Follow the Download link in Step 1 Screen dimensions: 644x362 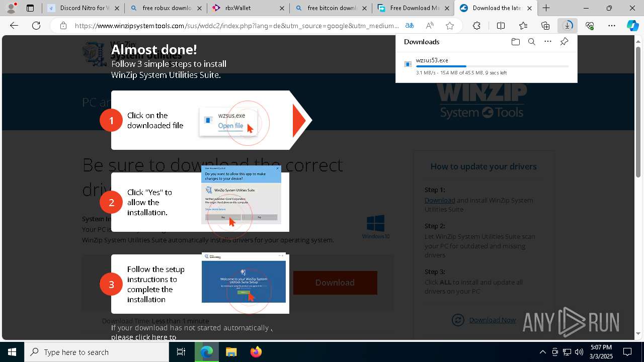[440, 200]
